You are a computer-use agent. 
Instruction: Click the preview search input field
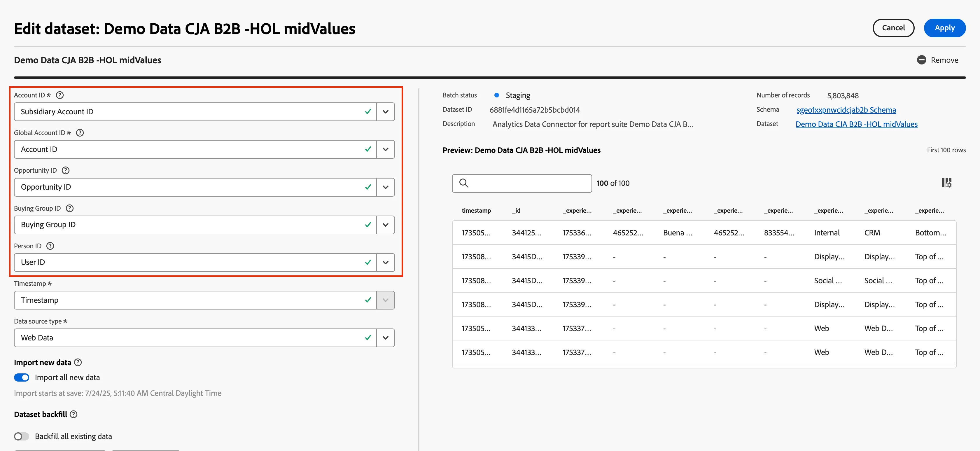point(522,183)
